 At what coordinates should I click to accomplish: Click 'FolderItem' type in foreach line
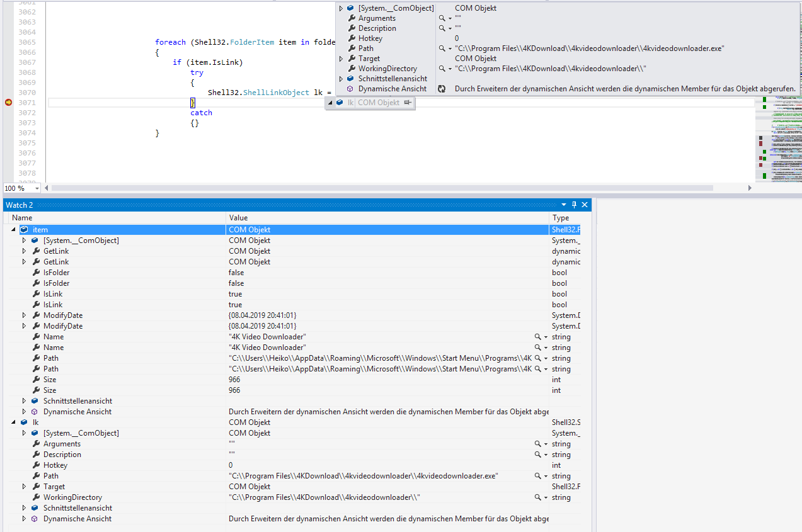pyautogui.click(x=252, y=42)
